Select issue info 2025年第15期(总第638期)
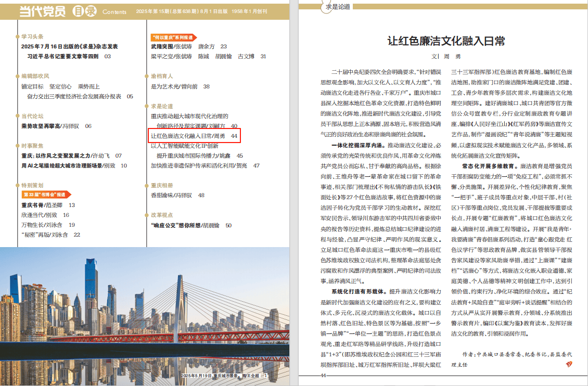 (x=167, y=11)
